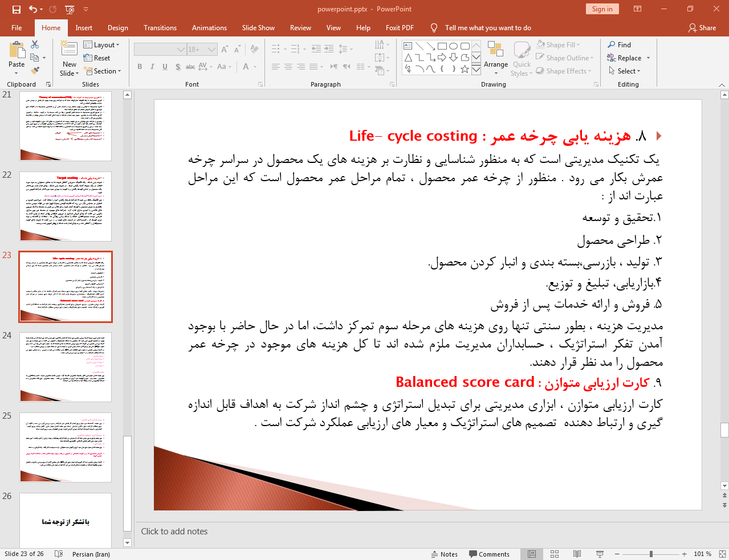
Task: Click the Save icon in the title bar
Action: tap(17, 9)
